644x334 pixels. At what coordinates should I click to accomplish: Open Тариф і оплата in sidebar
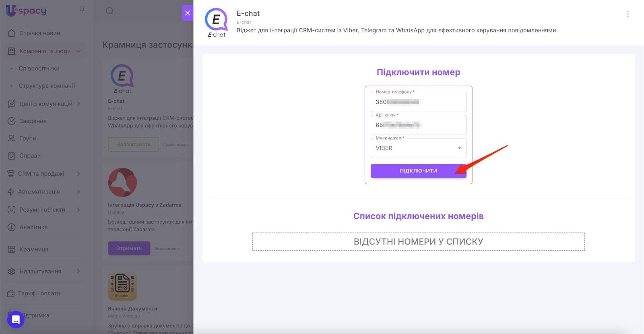[x=39, y=293]
